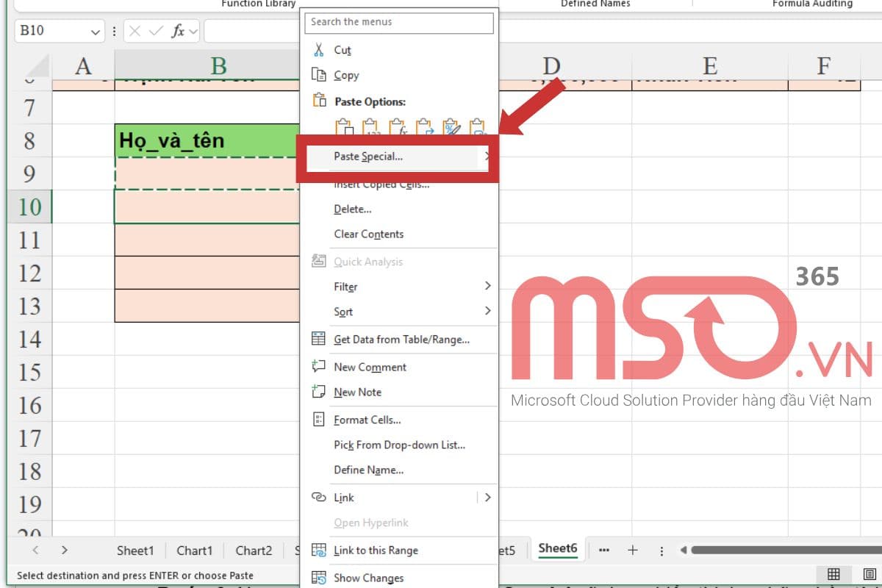The image size is (882, 588).
Task: Select column A header
Action: click(83, 66)
